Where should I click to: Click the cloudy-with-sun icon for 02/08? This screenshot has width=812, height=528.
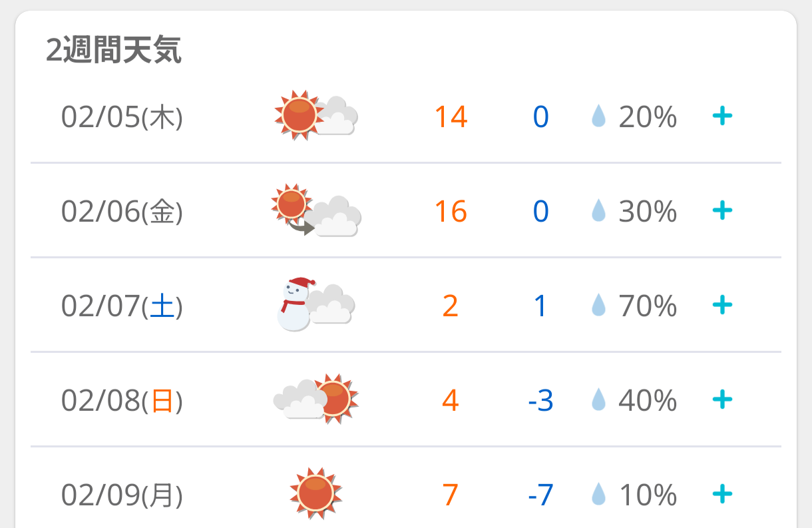[316, 399]
